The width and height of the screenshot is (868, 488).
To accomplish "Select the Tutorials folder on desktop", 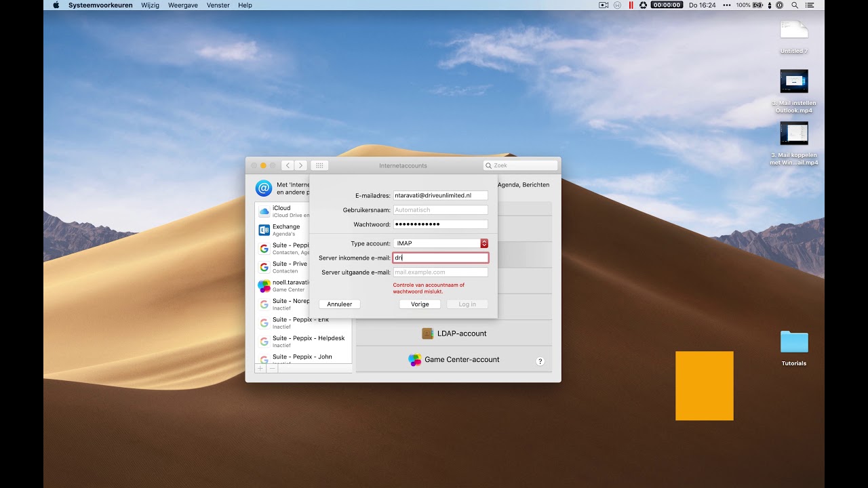I will [794, 348].
